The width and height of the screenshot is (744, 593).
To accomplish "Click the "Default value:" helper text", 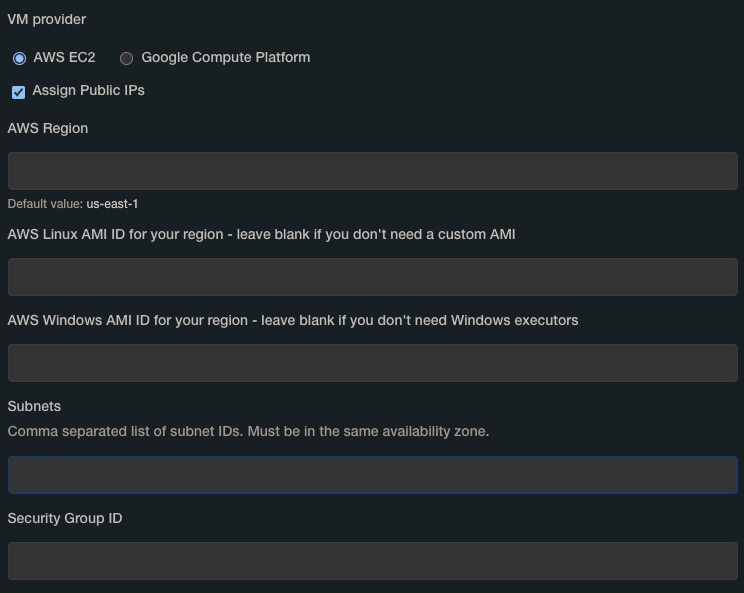I will pyautogui.click(x=45, y=204).
